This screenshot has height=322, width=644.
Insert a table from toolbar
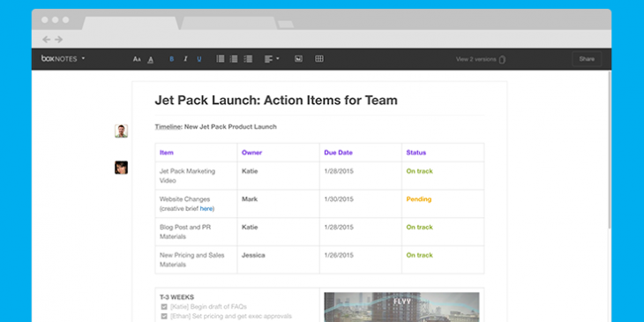(x=319, y=59)
